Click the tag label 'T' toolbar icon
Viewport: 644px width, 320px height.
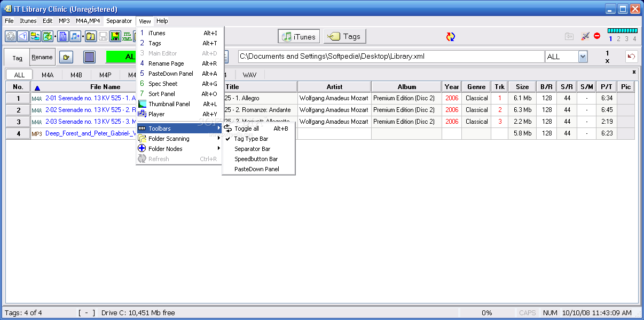click(x=23, y=36)
